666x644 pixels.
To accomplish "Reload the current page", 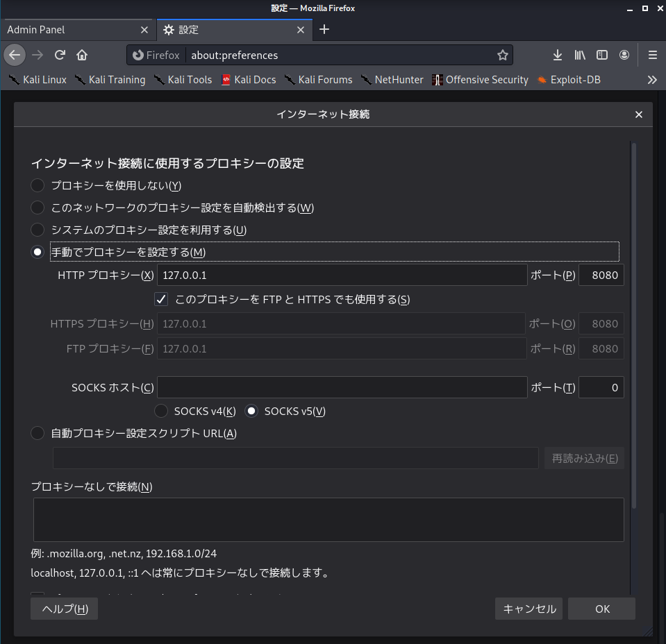I will click(60, 55).
